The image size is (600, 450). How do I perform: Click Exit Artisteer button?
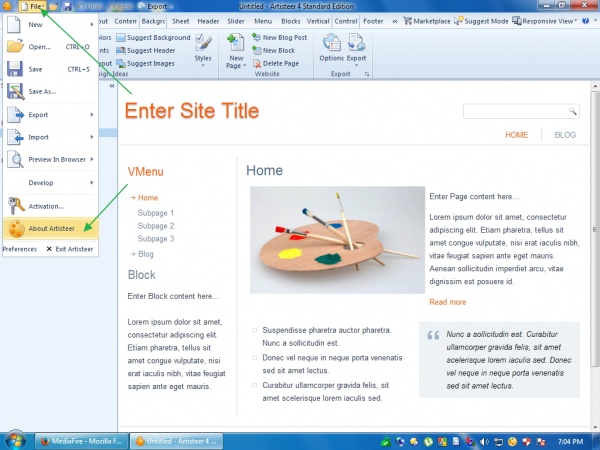(x=70, y=249)
